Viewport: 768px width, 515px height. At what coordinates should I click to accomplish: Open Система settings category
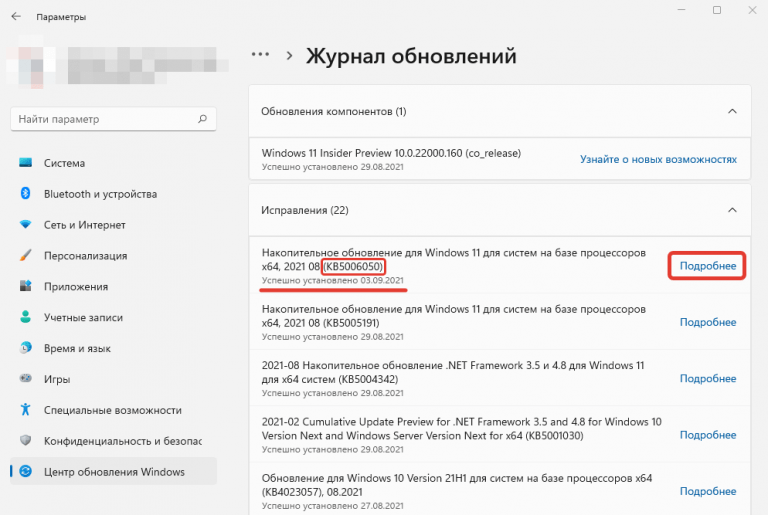[x=113, y=163]
